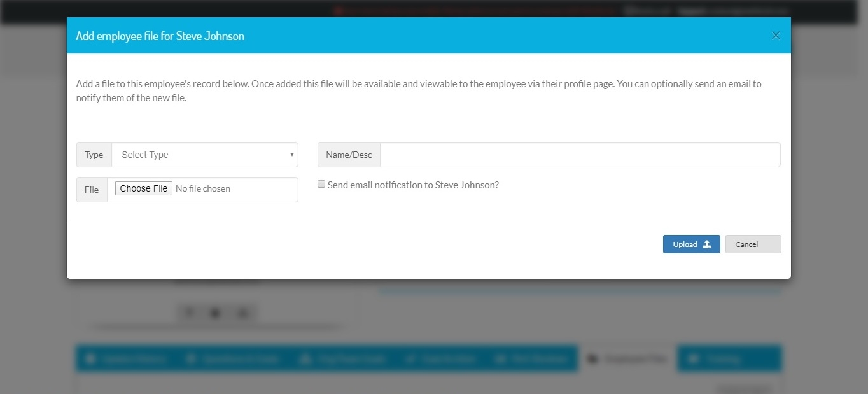Click the folder icon on the Employee File tab
This screenshot has width=868, height=394.
593,358
